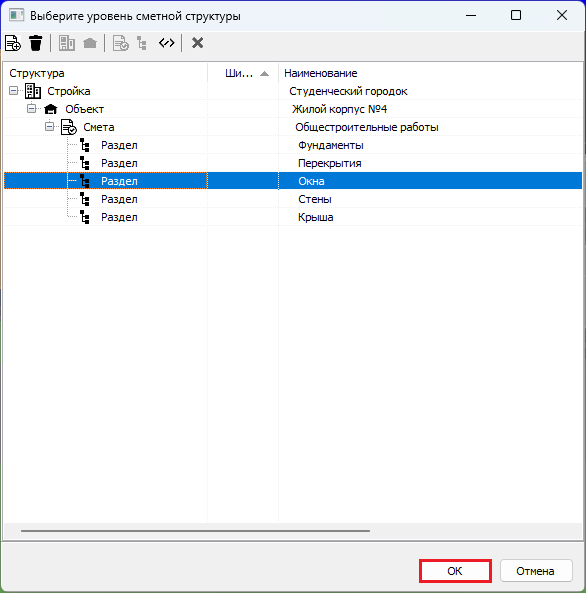Click the X cancel toolbar icon
The image size is (586, 593).
pos(197,43)
